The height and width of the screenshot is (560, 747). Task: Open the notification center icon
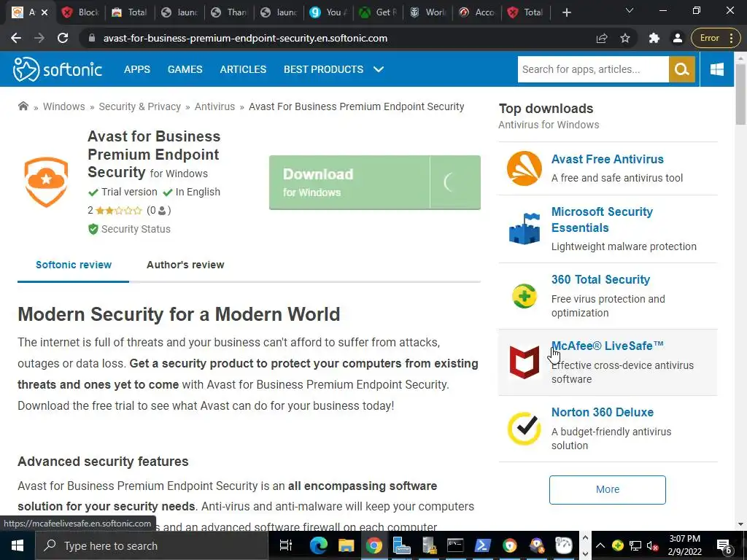coord(724,546)
